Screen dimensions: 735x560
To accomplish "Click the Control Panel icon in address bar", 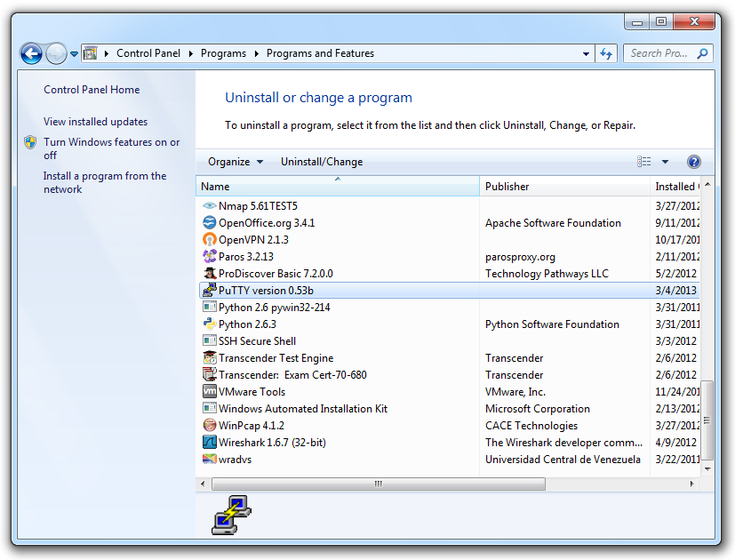I will pyautogui.click(x=90, y=53).
